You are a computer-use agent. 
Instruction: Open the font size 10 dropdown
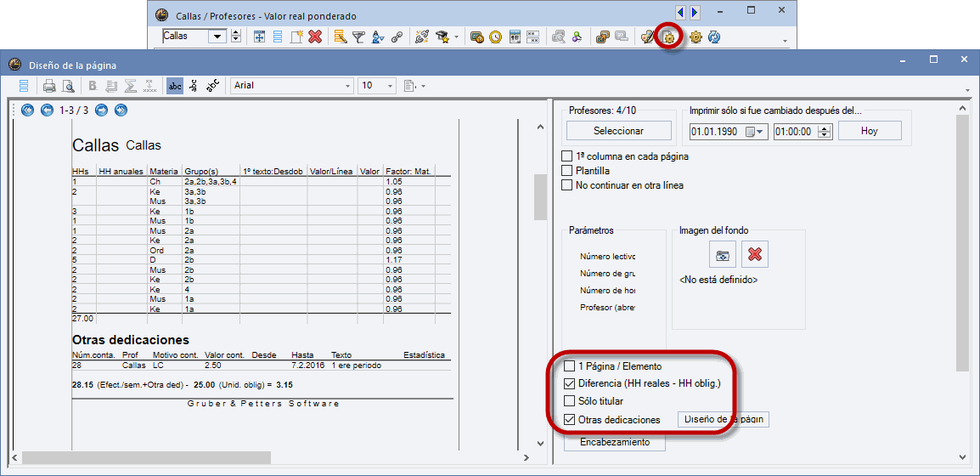(390, 86)
